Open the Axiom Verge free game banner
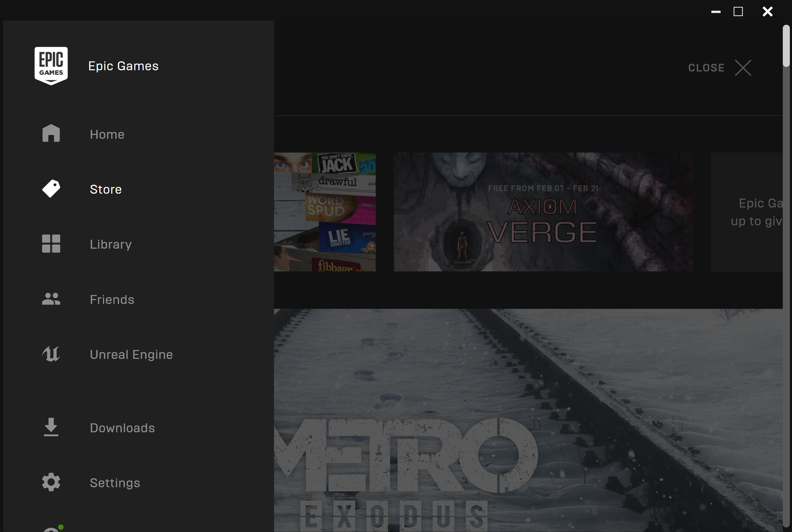This screenshot has height=532, width=792. 543,212
